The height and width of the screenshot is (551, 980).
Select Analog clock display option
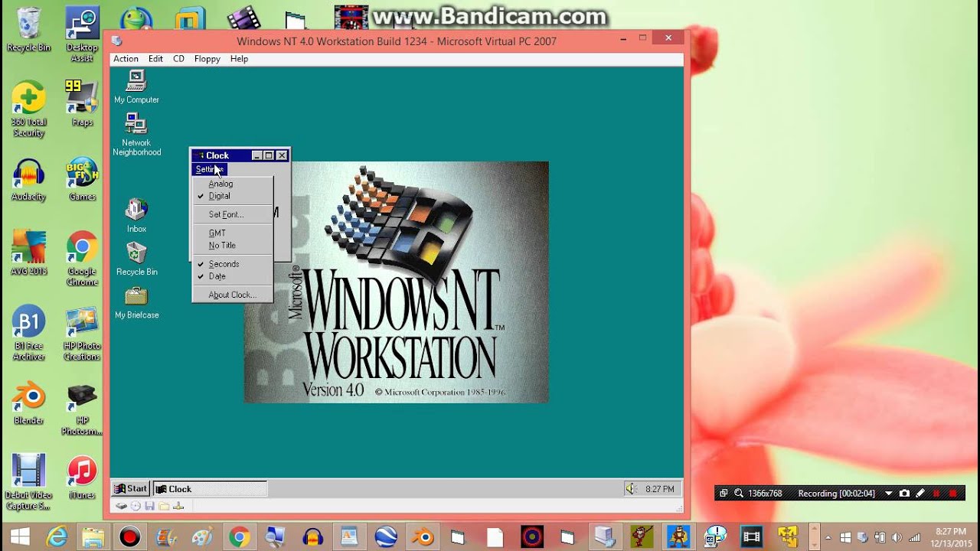coord(233,184)
